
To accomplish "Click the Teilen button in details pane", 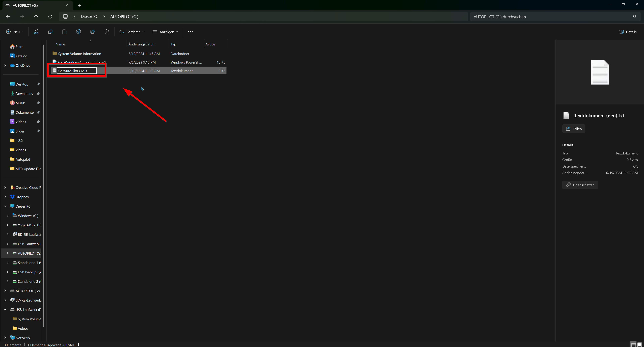I will click(574, 129).
